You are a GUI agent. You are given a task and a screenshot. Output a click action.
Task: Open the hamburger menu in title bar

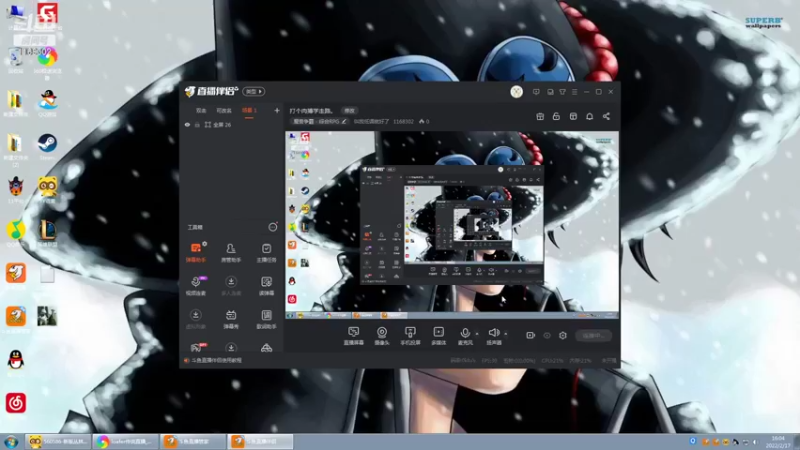tap(574, 92)
